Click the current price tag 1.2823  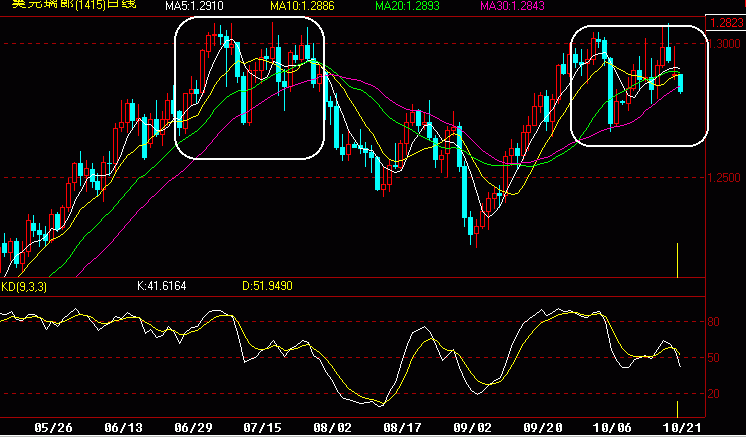point(726,22)
